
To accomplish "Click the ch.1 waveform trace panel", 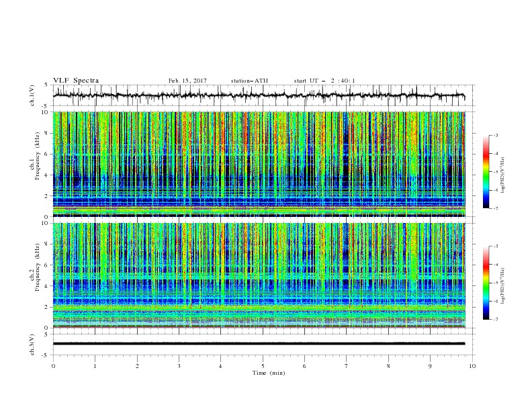I will (x=264, y=95).
